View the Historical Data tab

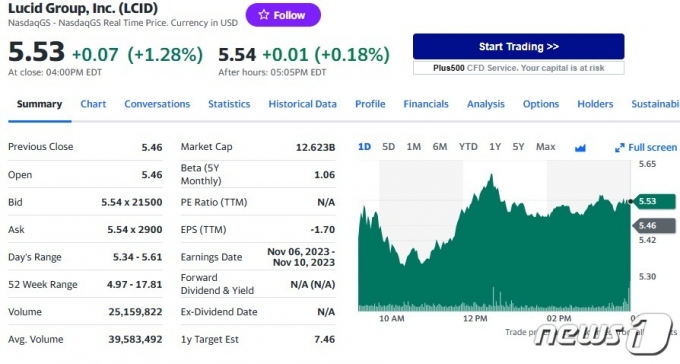[302, 104]
